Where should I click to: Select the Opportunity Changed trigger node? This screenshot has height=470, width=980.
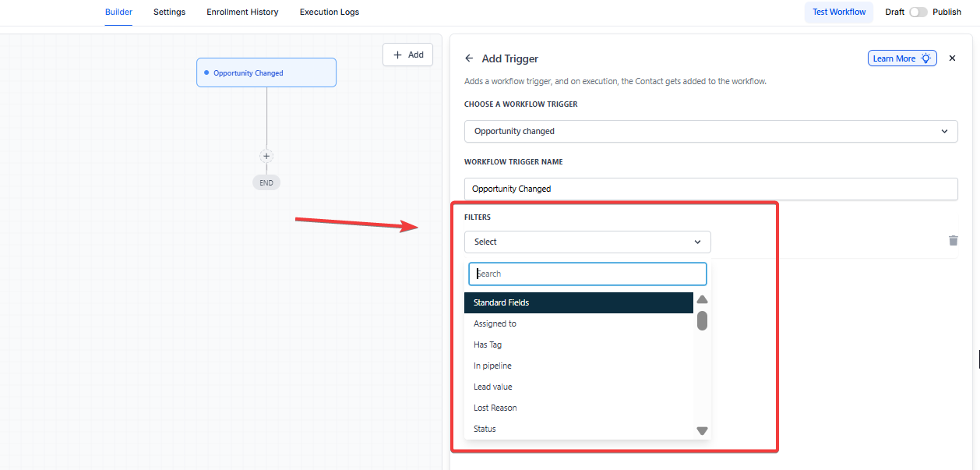[x=266, y=72]
